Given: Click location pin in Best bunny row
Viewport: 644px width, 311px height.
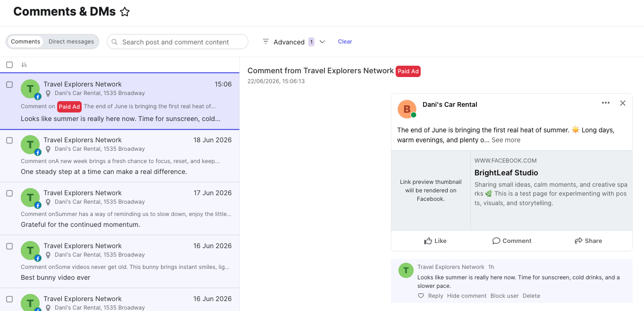Looking at the screenshot, I should pos(48,255).
